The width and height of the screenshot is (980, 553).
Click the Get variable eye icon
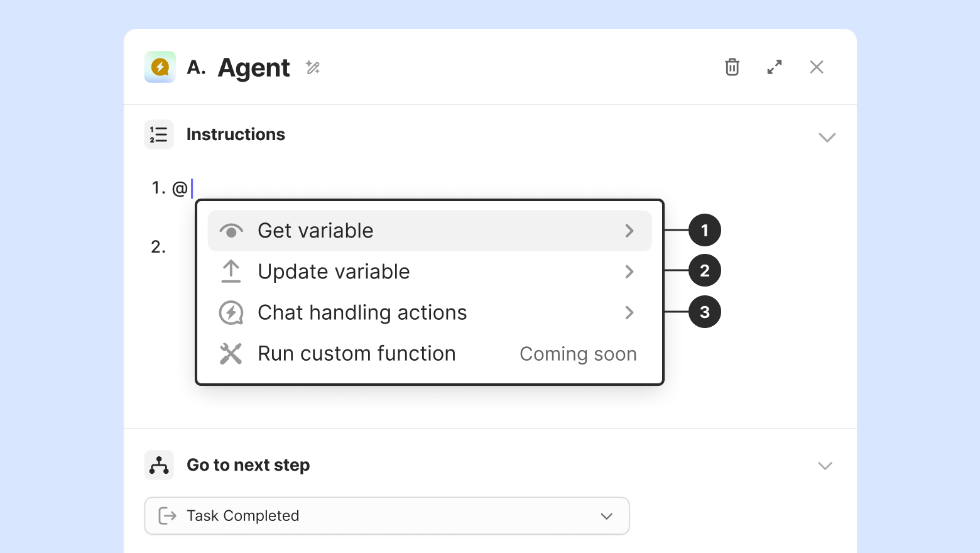tap(231, 231)
